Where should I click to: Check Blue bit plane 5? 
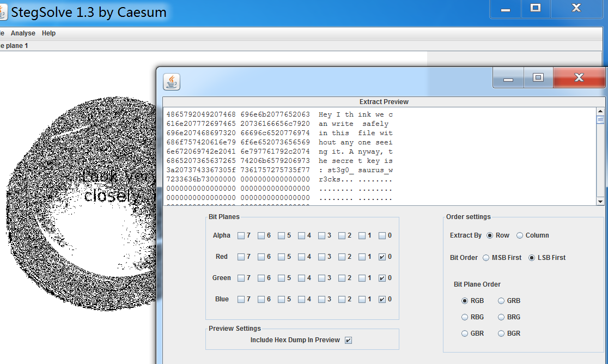tap(282, 299)
